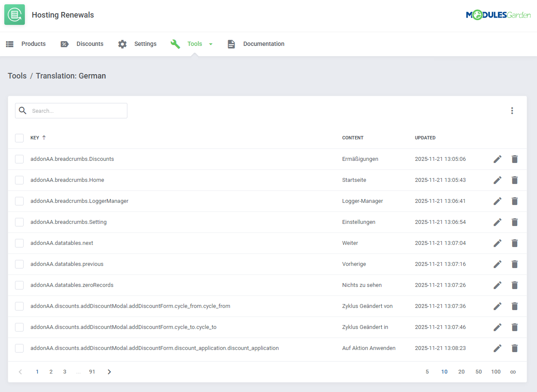Click the Documentation page icon
This screenshot has height=392, width=537.
[231, 43]
